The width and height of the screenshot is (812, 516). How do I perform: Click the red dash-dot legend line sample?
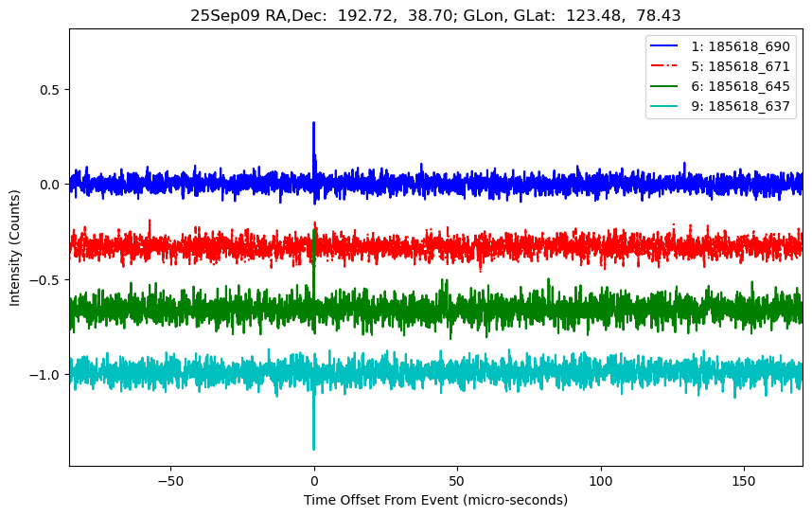pos(664,65)
